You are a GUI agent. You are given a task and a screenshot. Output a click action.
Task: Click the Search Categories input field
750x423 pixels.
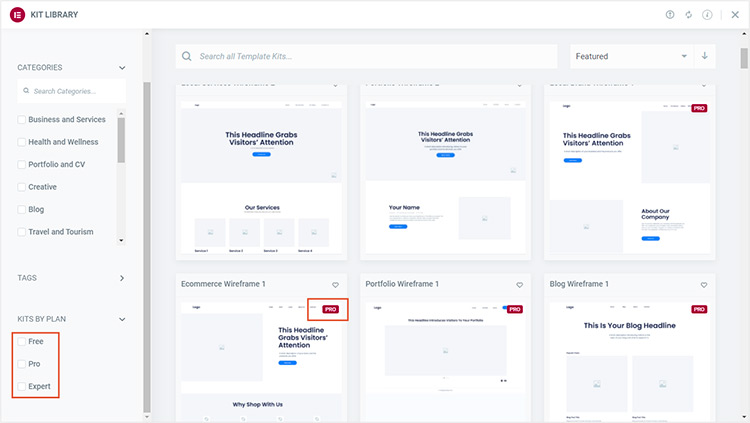(72, 91)
